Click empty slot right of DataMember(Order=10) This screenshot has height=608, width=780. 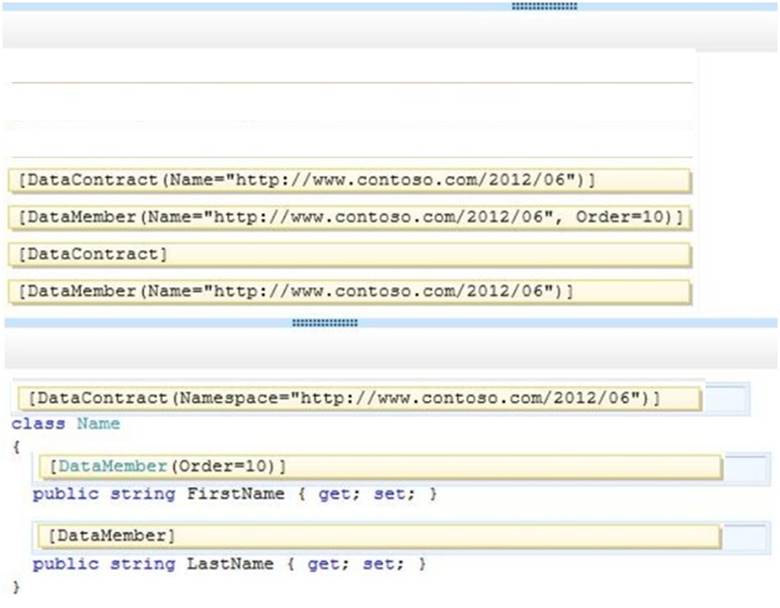[x=747, y=467]
